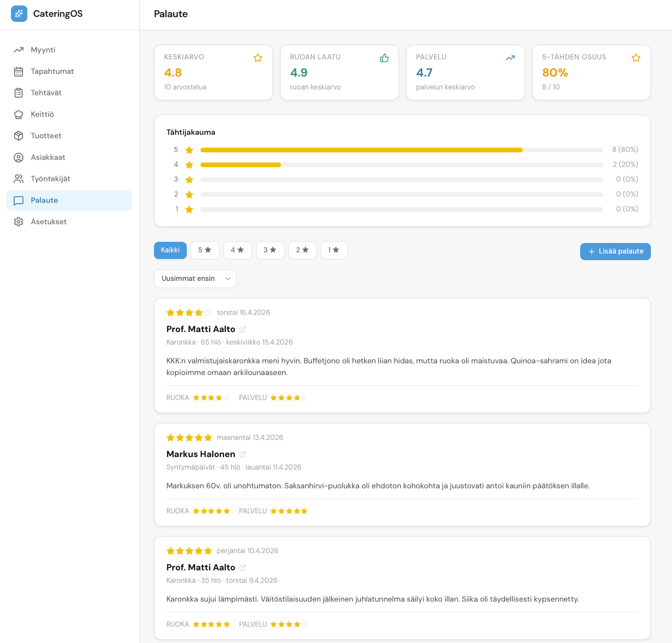Click the CateringOS logo icon

coord(19,14)
